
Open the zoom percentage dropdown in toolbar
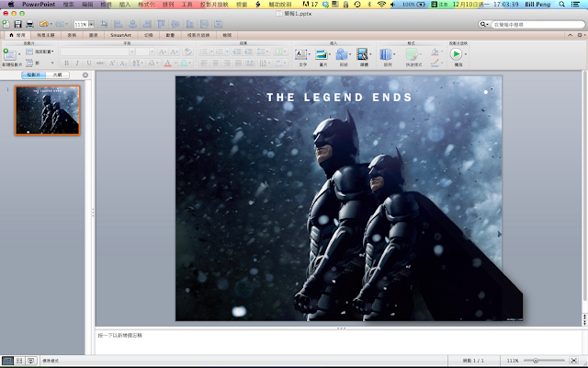pyautogui.click(x=91, y=25)
